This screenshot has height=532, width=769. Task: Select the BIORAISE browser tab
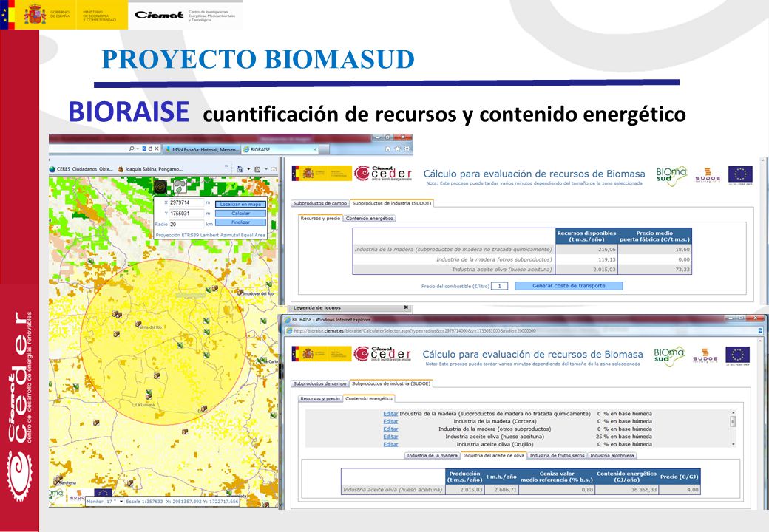tap(281, 149)
